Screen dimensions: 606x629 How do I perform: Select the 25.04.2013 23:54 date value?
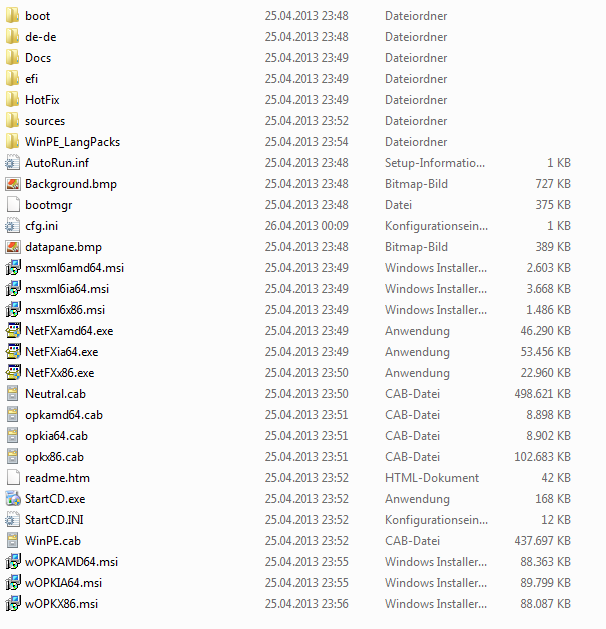tap(306, 142)
